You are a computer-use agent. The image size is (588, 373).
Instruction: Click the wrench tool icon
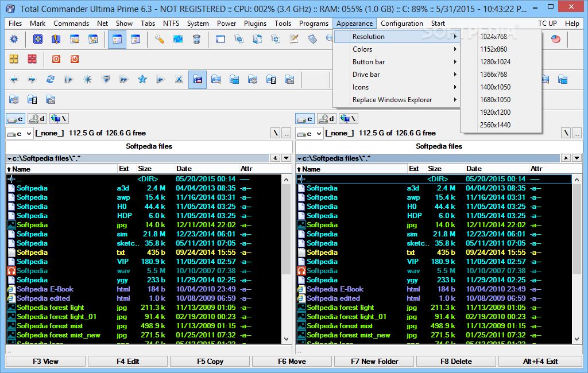pos(160,39)
